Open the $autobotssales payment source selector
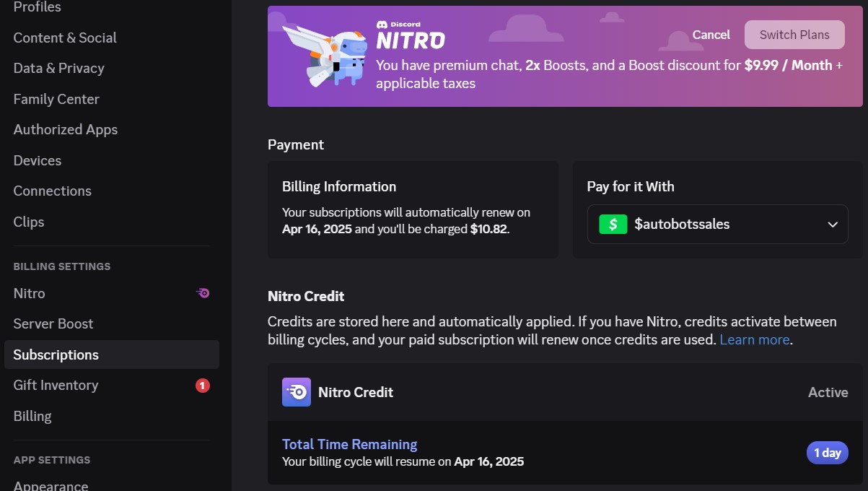Viewport: 868px width, 491px height. (x=717, y=225)
